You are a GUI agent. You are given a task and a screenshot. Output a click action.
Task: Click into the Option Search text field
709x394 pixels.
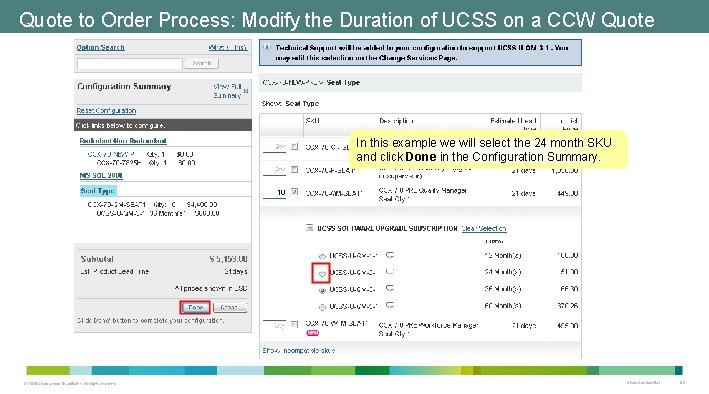point(130,64)
